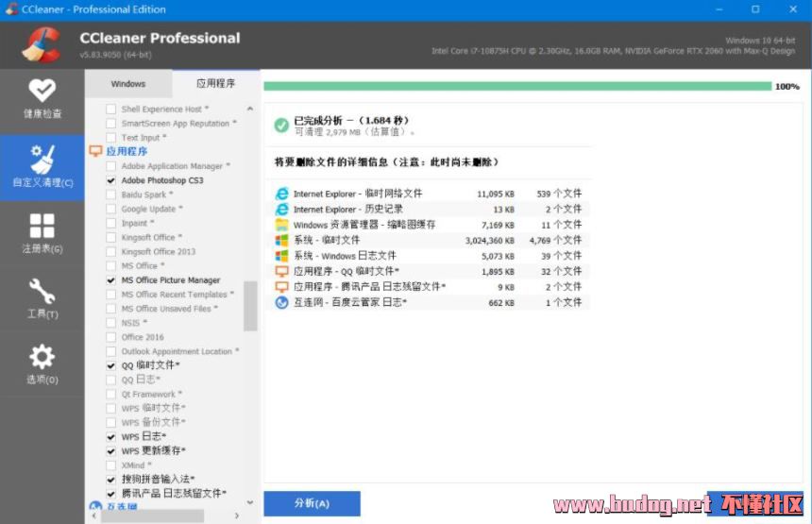Select Internet Explorer - 临时网络文件 row text
This screenshot has width=812, height=524.
[x=358, y=194]
